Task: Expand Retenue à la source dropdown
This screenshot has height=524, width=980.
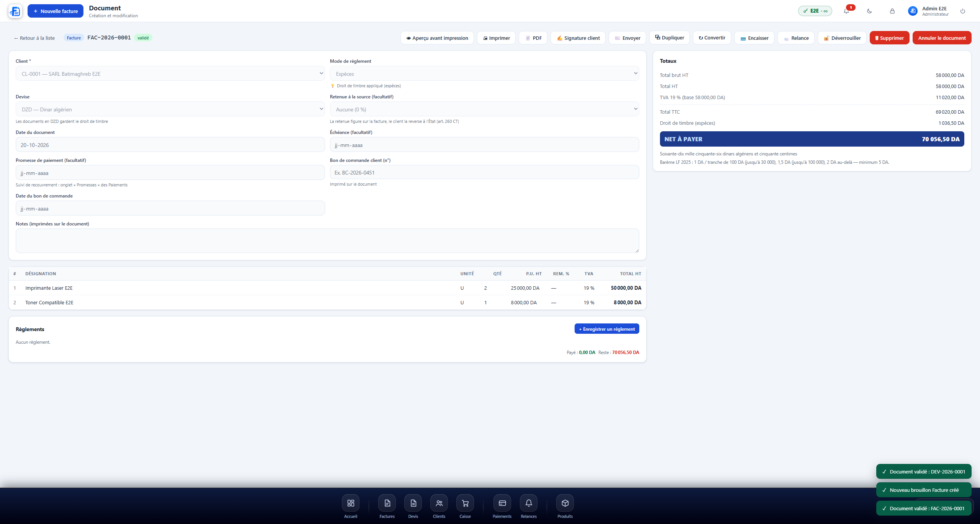Action: 485,109
